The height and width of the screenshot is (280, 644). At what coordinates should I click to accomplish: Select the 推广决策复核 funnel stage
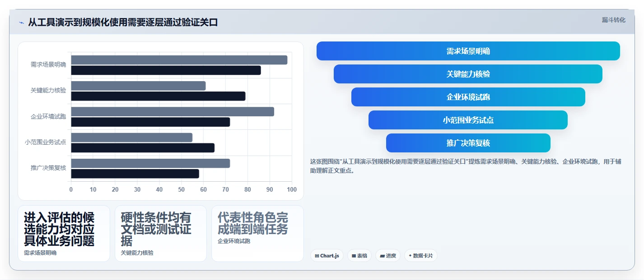468,143
